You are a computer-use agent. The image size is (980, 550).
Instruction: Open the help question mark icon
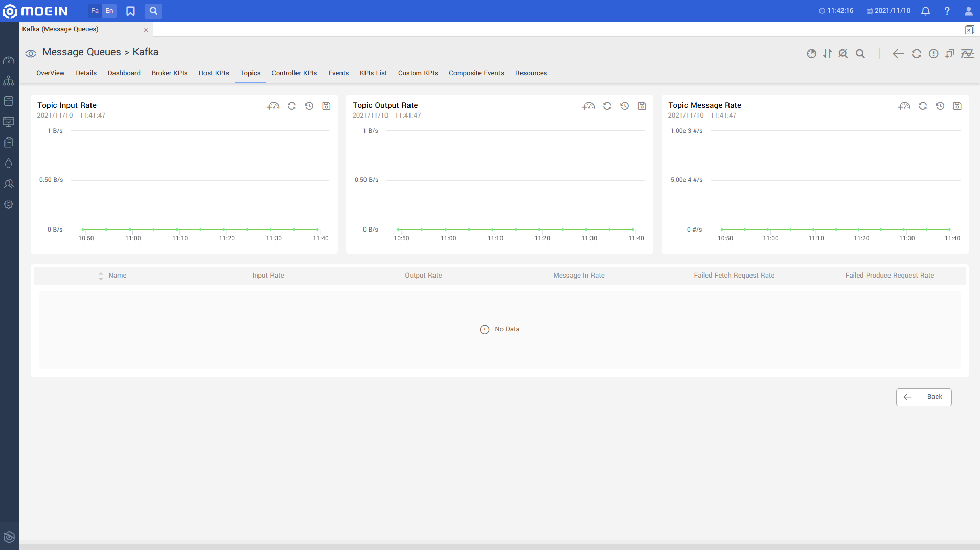coord(947,11)
